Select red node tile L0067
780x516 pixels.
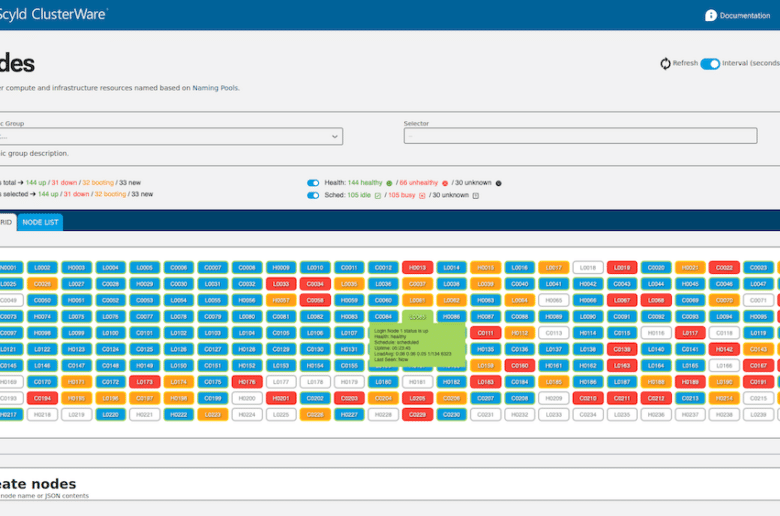click(622, 301)
